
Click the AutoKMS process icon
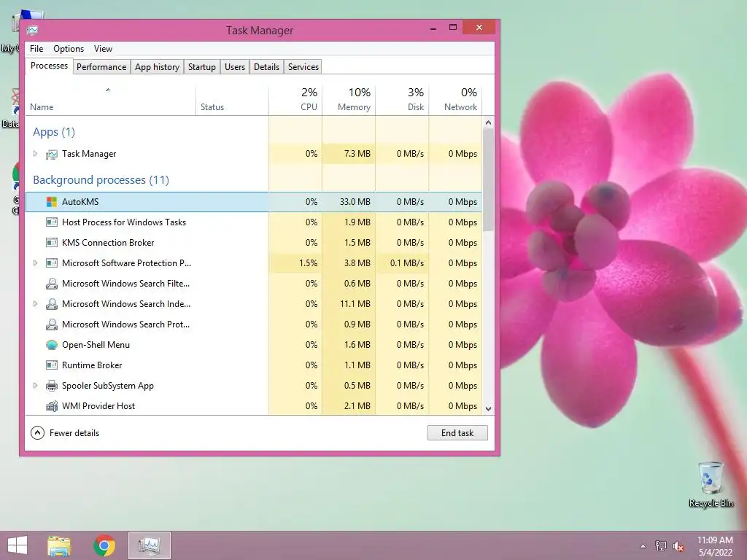click(52, 202)
